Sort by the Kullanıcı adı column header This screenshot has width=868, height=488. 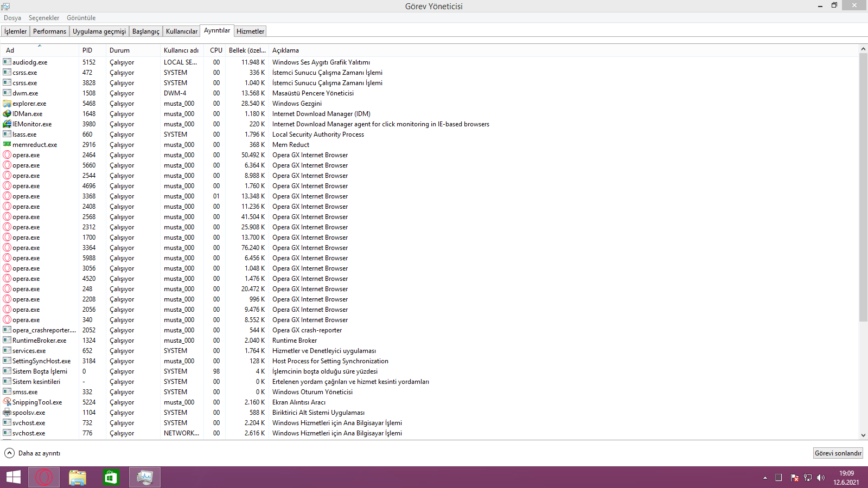pos(182,50)
